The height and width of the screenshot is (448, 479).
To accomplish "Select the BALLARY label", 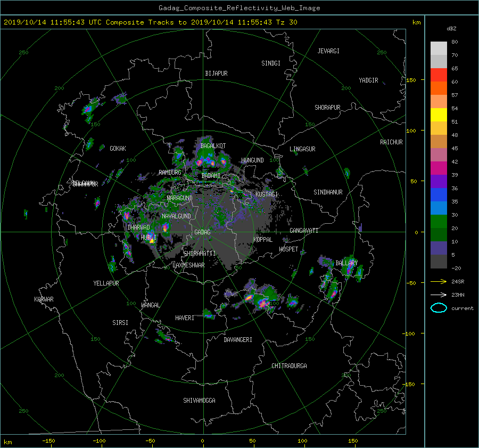I will [x=346, y=263].
